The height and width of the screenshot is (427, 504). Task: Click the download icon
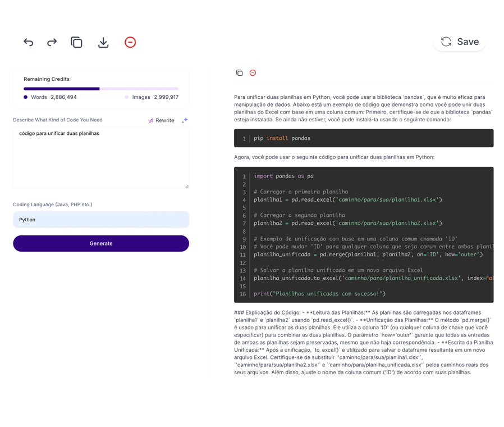click(103, 42)
